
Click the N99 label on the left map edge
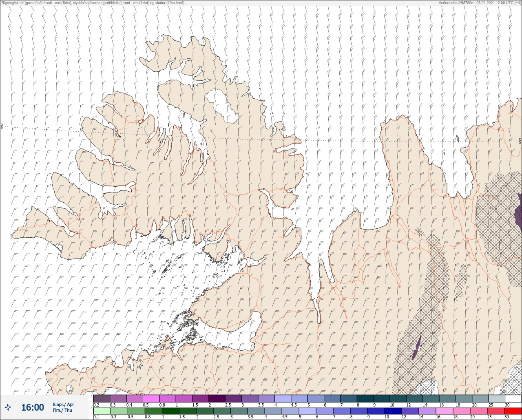(2, 127)
